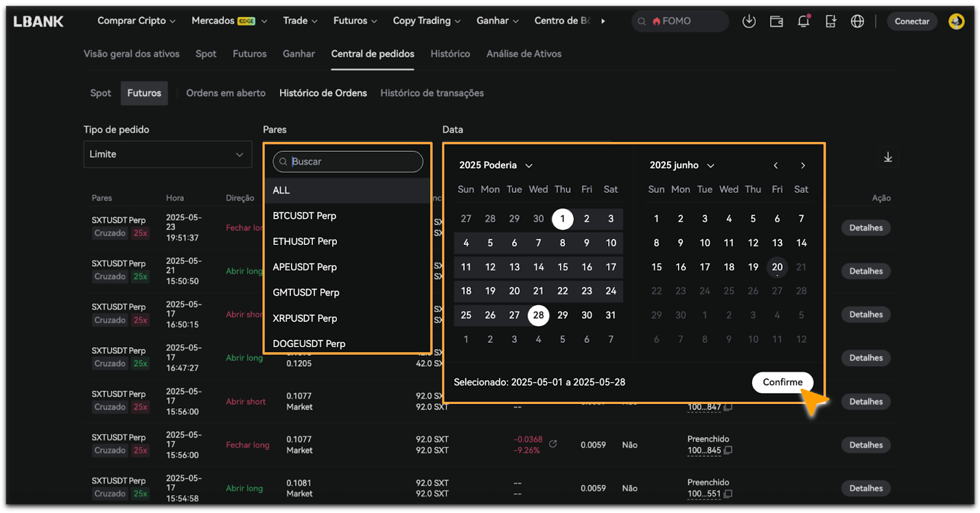Select the Spot order type tab
Viewport: 980px width, 513px height.
pyautogui.click(x=100, y=93)
